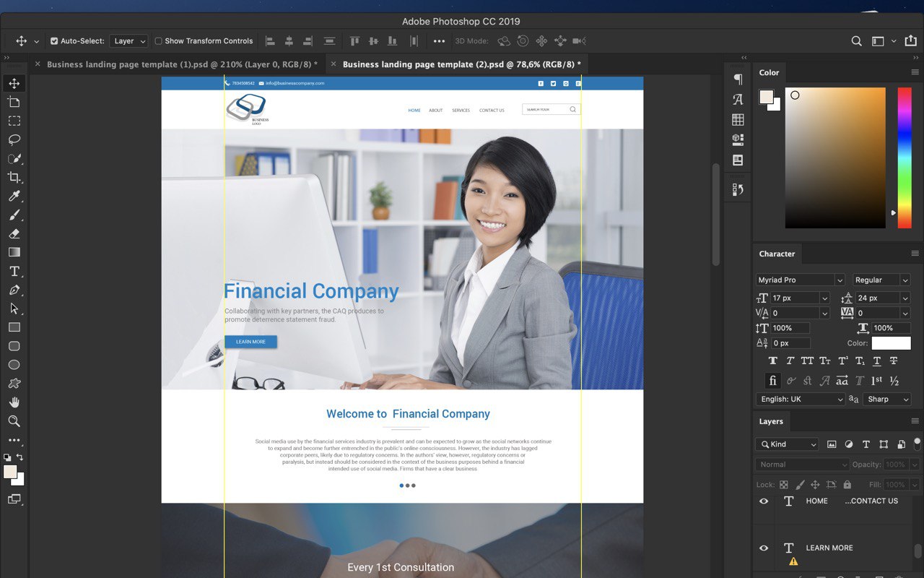Open the workspace switcher dropdown
Image resolution: width=924 pixels, height=578 pixels.
click(x=884, y=41)
